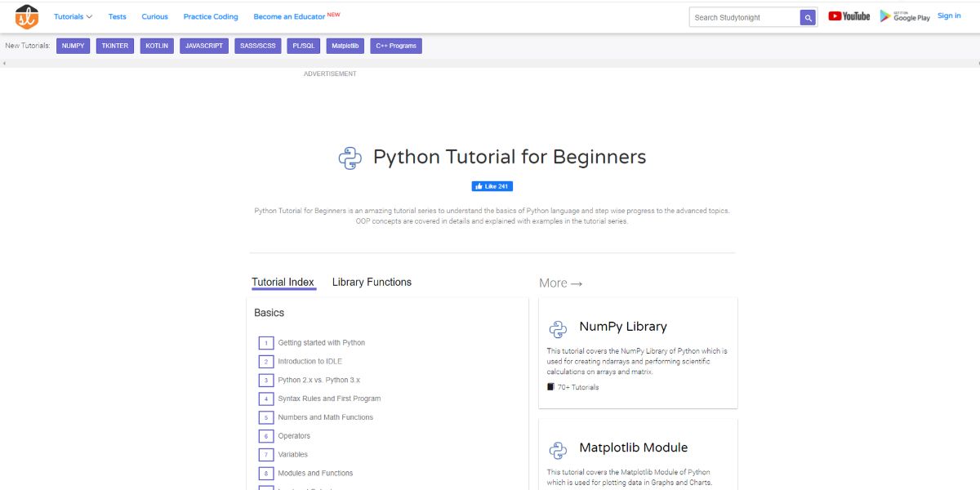Viewport: 980px width, 490px height.
Task: Click the NUMPY new tutorial badge
Action: click(x=72, y=46)
